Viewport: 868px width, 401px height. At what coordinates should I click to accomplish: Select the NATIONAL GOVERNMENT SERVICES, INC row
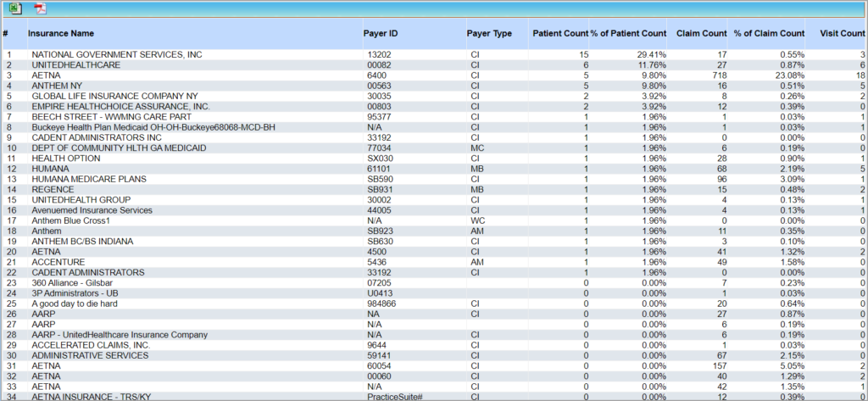tap(117, 55)
